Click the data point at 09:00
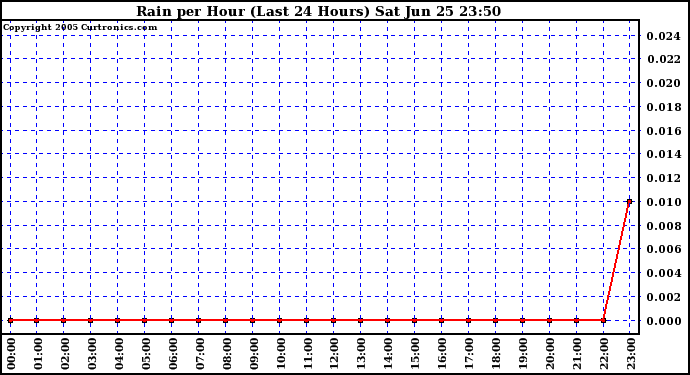Screen dimensions: 690x375 pos(253,320)
